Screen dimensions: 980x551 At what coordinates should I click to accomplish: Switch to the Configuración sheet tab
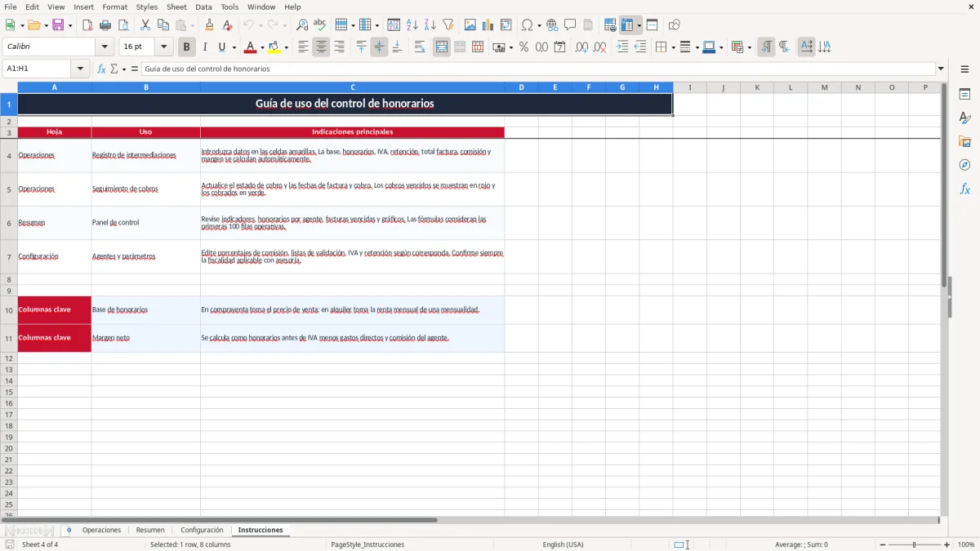(202, 530)
